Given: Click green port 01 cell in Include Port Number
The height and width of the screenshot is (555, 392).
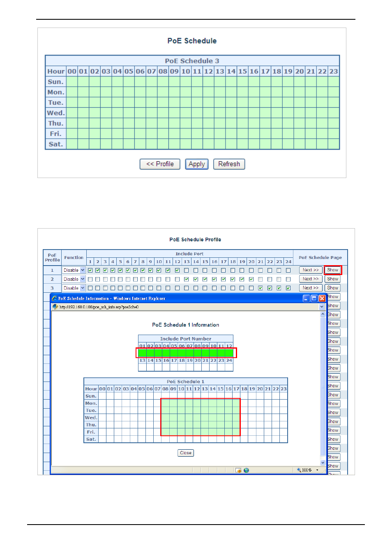Looking at the screenshot, I should [143, 353].
